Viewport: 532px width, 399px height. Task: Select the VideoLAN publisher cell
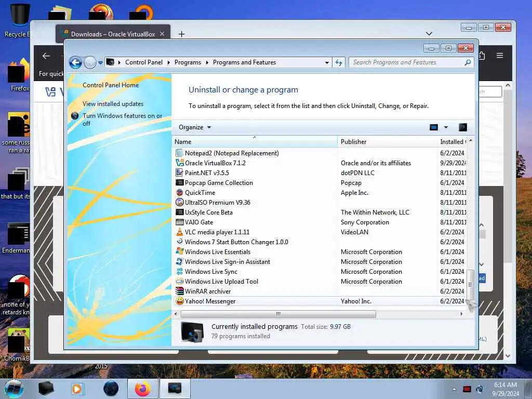click(x=354, y=232)
